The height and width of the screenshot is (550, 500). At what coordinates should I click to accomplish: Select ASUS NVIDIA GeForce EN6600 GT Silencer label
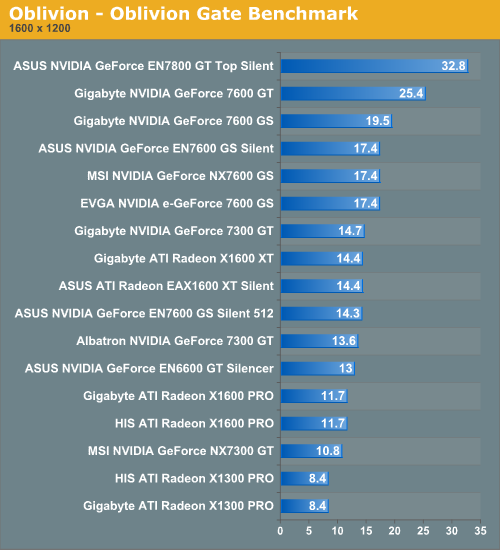pyautogui.click(x=149, y=368)
